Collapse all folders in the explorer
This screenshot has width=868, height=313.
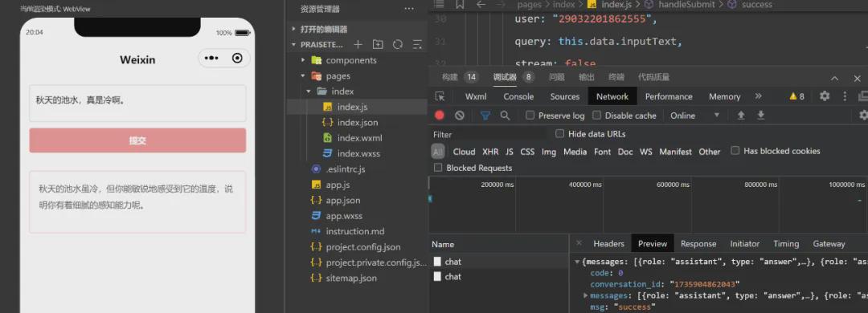click(x=417, y=44)
